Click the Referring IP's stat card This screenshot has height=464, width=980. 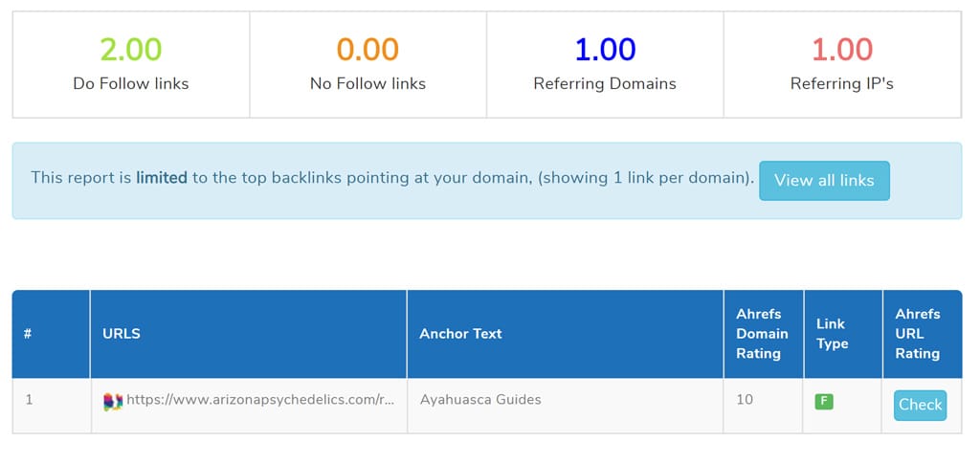[x=842, y=64]
